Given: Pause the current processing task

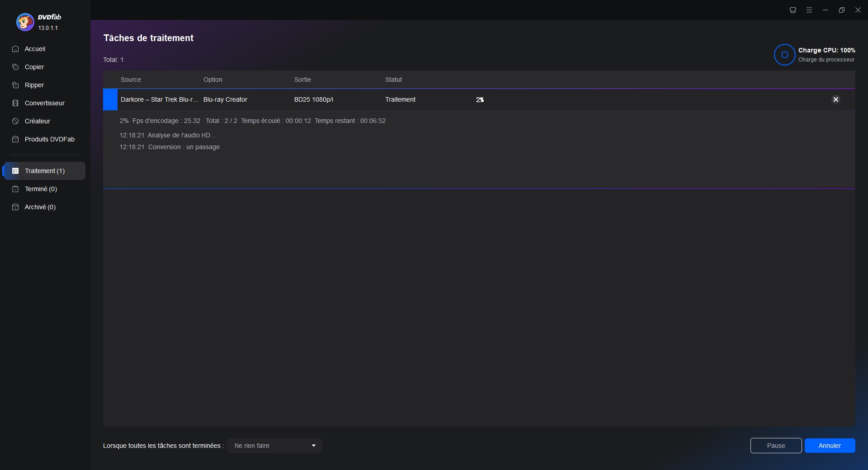Looking at the screenshot, I should [x=776, y=446].
